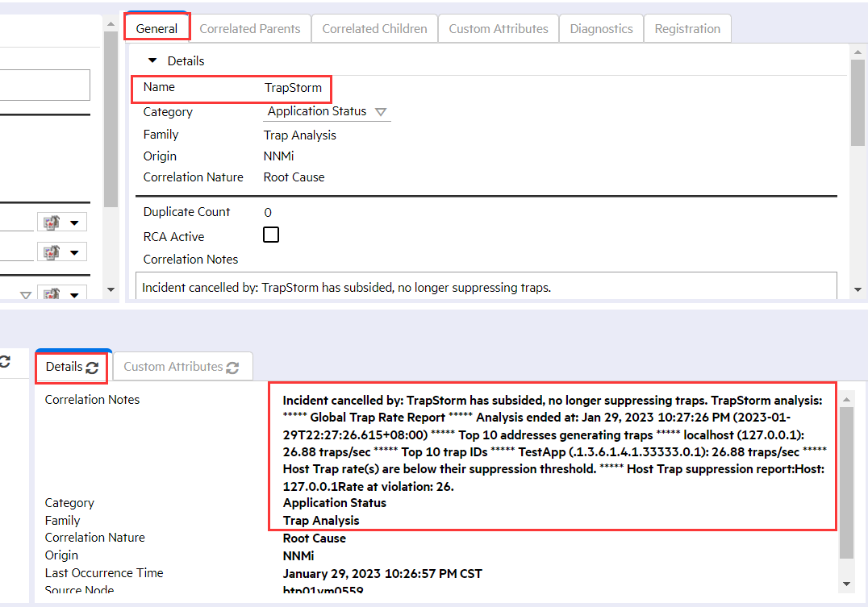Click the hollow triangle dropdown in left pane
Viewport: 868px width, 607px height.
tap(25, 296)
